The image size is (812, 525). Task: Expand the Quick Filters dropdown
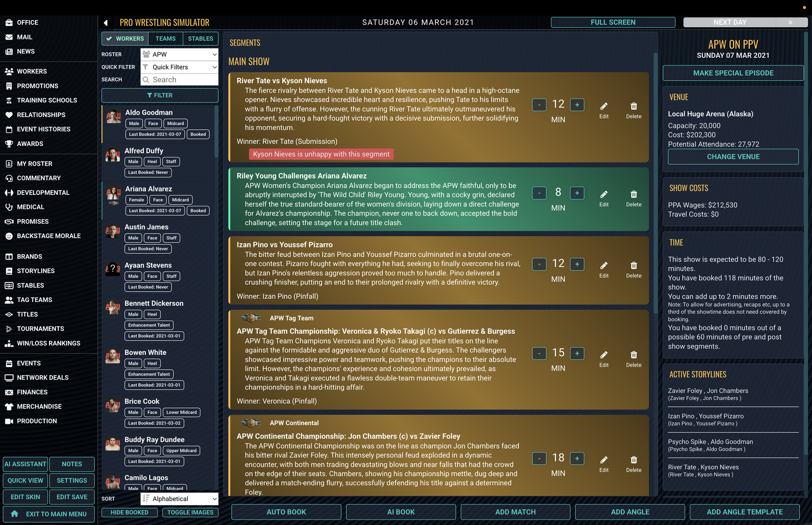pos(179,67)
